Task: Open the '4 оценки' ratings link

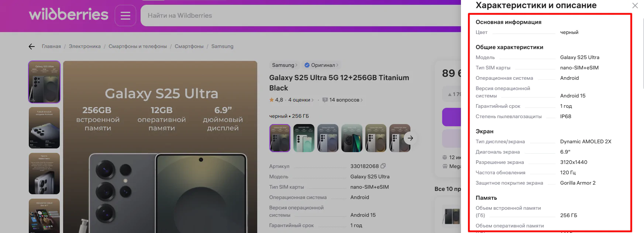Action: 301,100
